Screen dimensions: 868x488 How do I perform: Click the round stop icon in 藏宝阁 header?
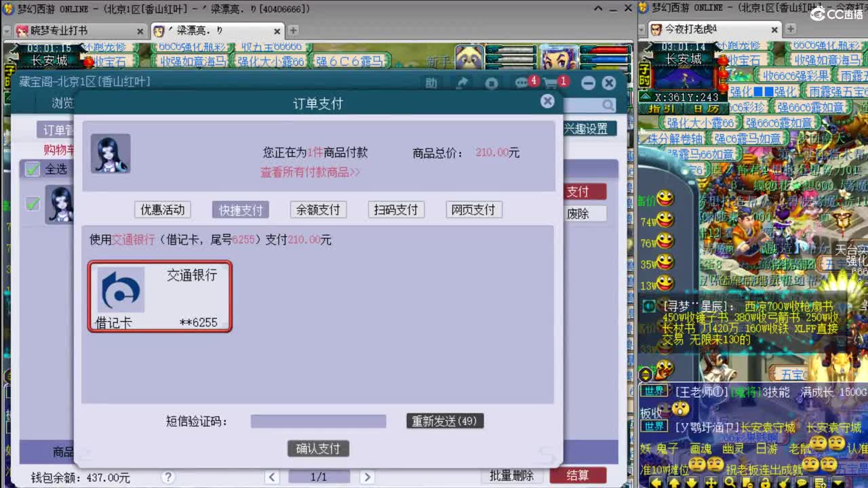[492, 83]
